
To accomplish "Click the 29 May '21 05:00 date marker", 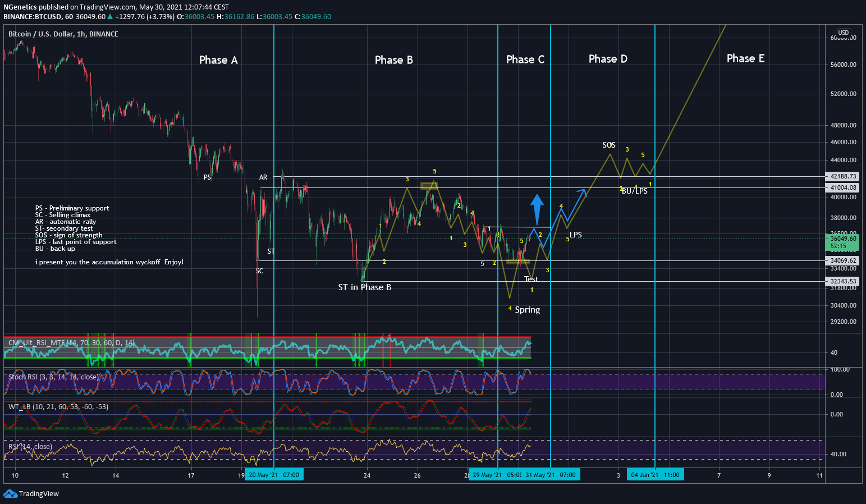I will pos(496,475).
